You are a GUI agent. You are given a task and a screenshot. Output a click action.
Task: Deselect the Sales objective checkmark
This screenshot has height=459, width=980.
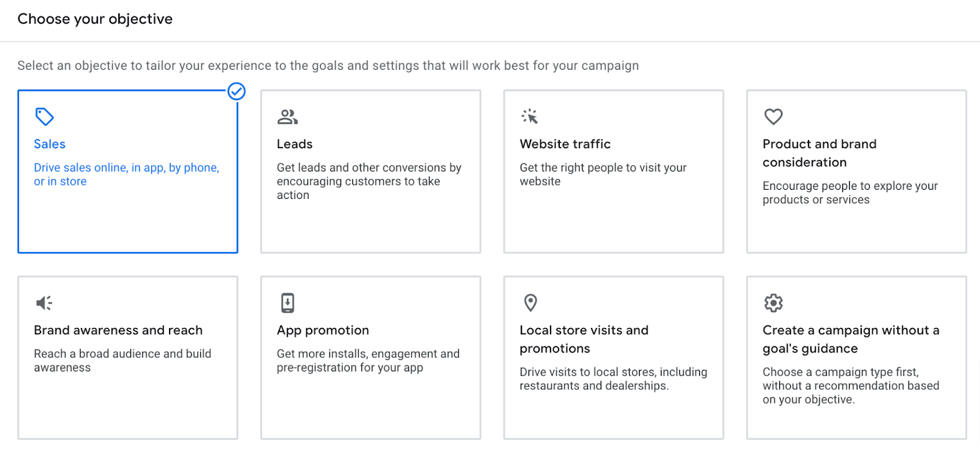[236, 92]
